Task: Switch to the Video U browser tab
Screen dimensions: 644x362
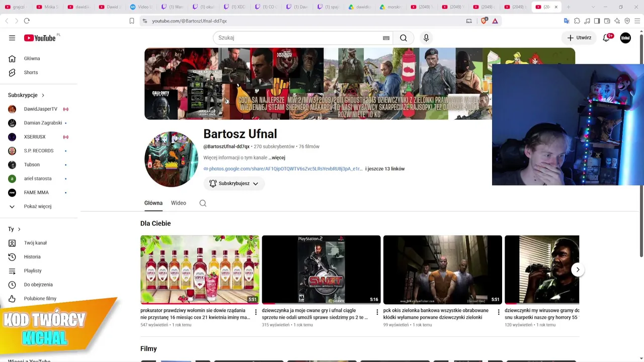Action: (141, 7)
